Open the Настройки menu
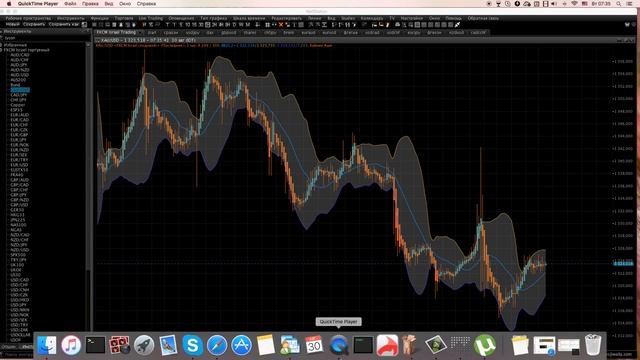 411,18
